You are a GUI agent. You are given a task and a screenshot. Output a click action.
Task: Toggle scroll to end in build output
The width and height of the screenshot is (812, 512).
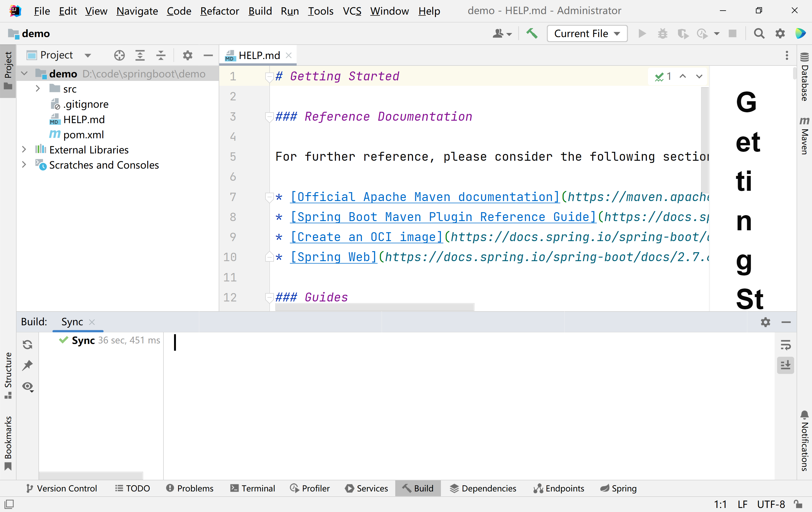[x=785, y=365]
